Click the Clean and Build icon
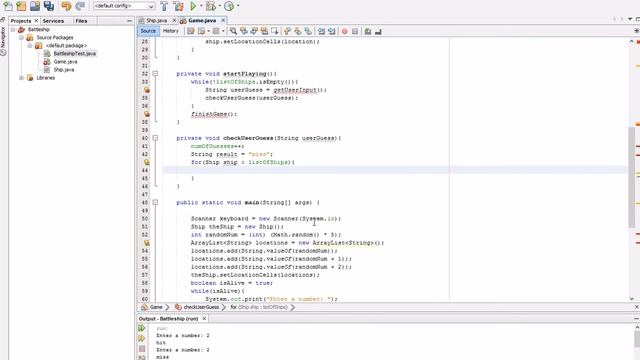This screenshot has width=640, height=360. click(178, 6)
